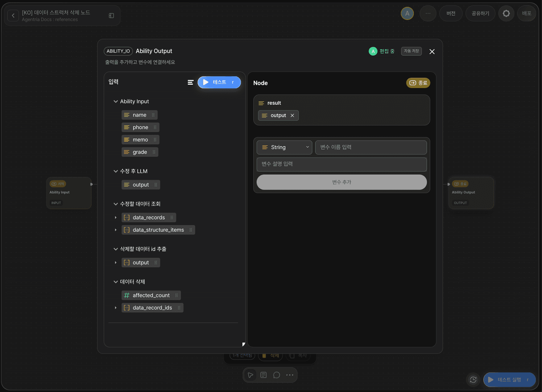Viewport: 542px width, 392px height.
Task: Click the drag handle on affected_count chip
Action: point(176,295)
